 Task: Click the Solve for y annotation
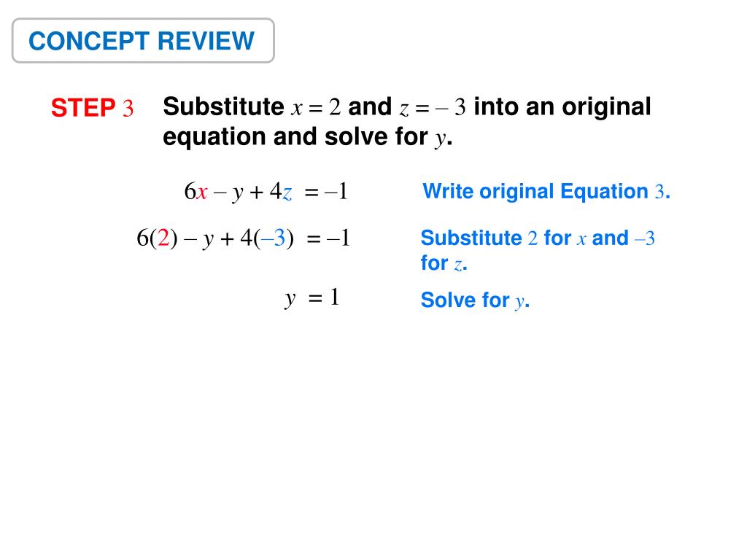[475, 300]
